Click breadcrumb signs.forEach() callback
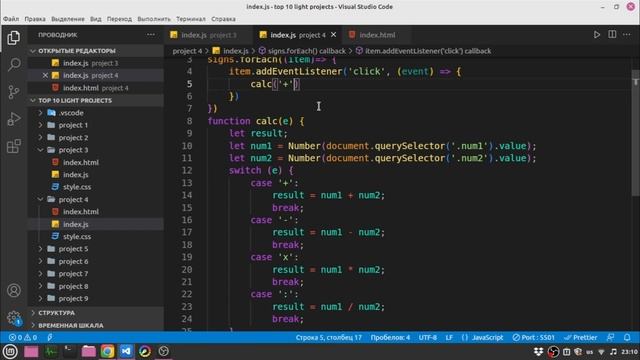This screenshot has height=360, width=640. (302, 51)
